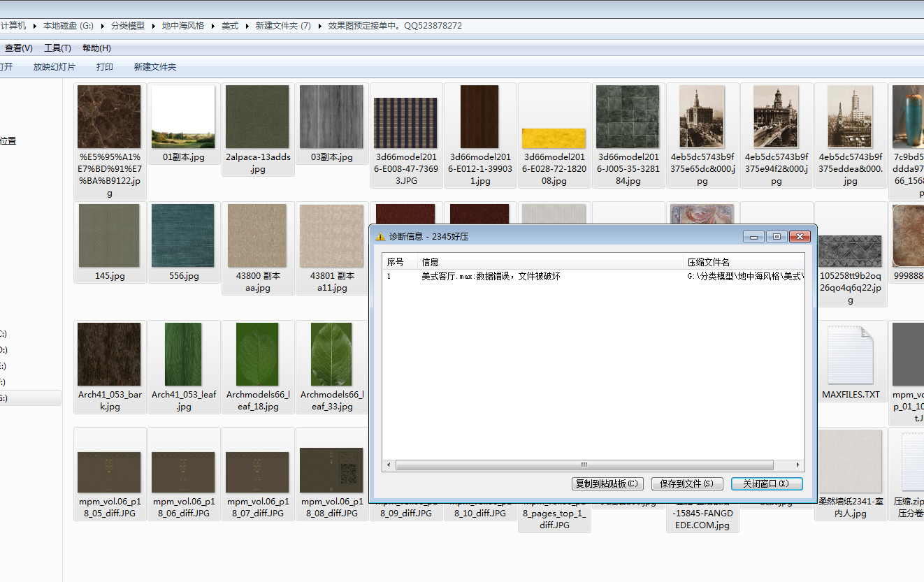
Task: Select the mpm_vol.06_p18_05_diff.JPG thumbnail
Action: coord(109,472)
